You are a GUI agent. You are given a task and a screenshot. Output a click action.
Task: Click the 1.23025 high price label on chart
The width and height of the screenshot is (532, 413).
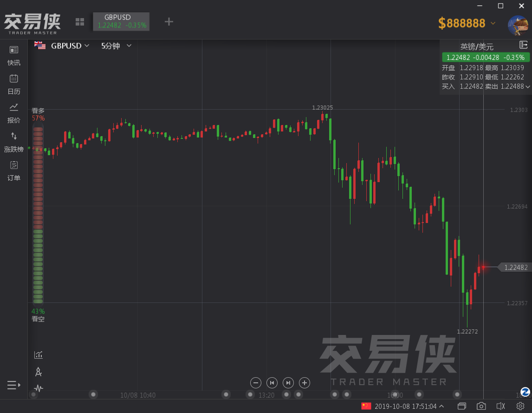click(322, 108)
